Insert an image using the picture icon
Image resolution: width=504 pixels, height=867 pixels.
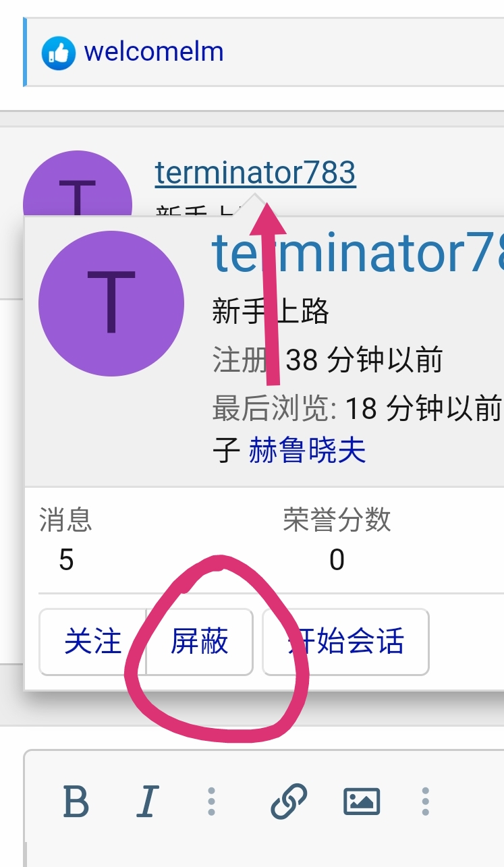(x=362, y=802)
